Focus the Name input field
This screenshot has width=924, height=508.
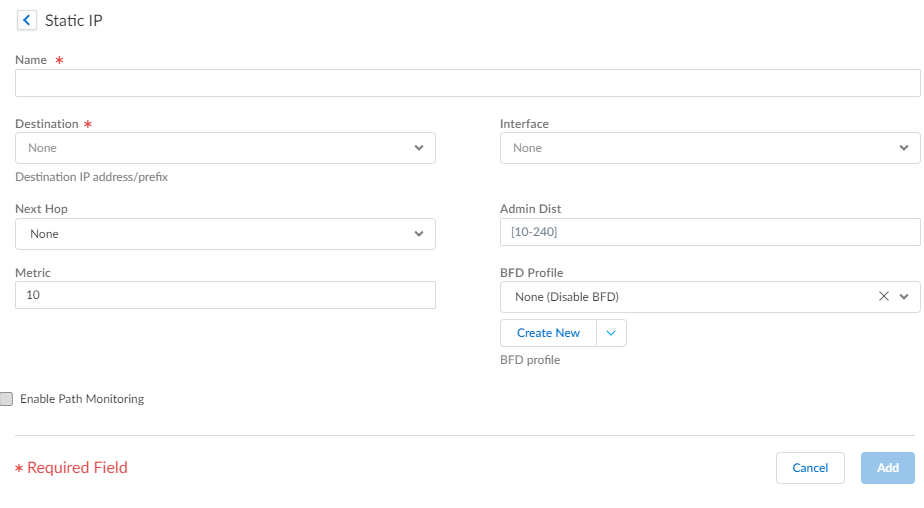[467, 83]
